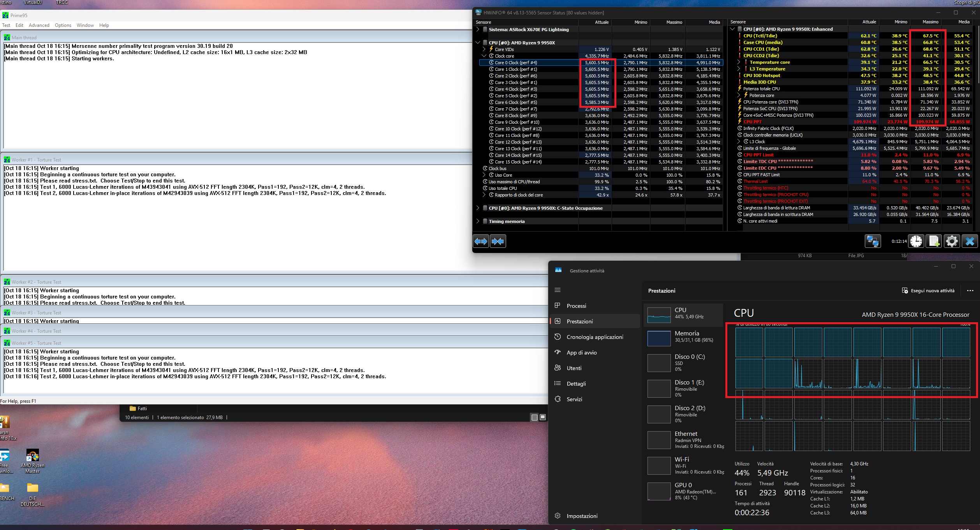Open AMD Ryzen Master desktop icon
This screenshot has height=530, width=980.
coord(33,461)
